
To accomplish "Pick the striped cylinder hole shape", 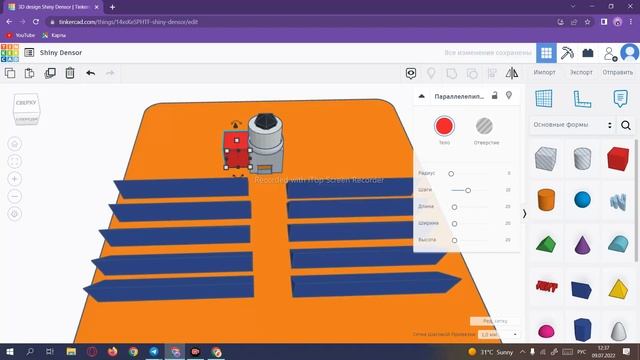I will coord(582,158).
